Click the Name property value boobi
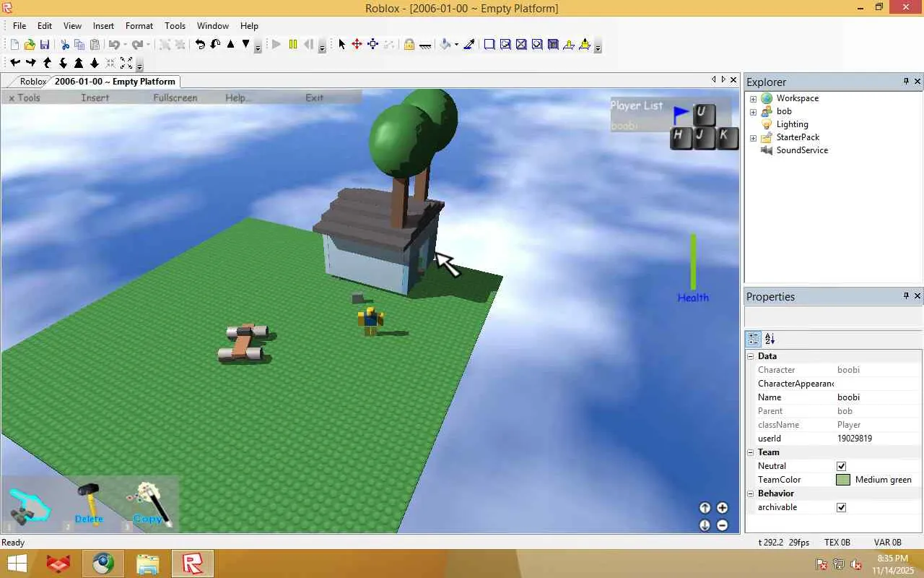 coord(849,397)
